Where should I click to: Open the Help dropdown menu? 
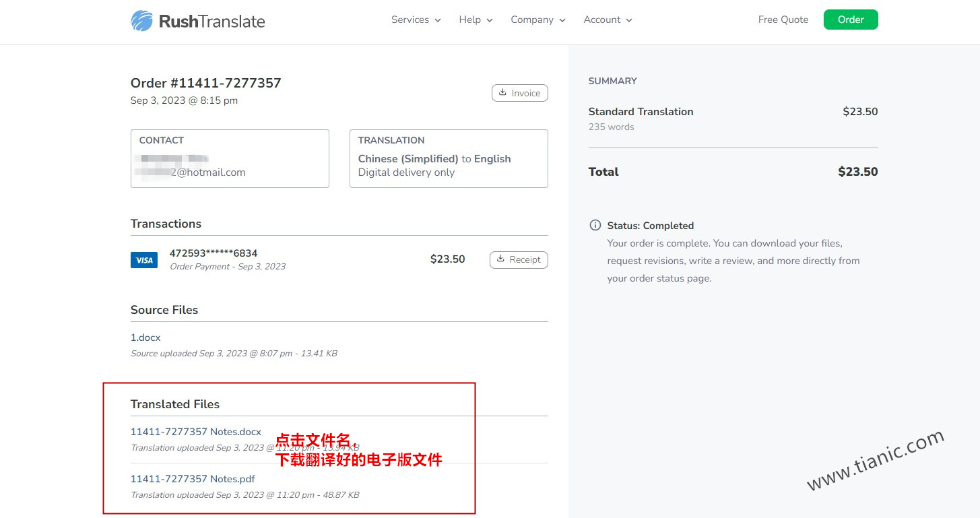[476, 20]
